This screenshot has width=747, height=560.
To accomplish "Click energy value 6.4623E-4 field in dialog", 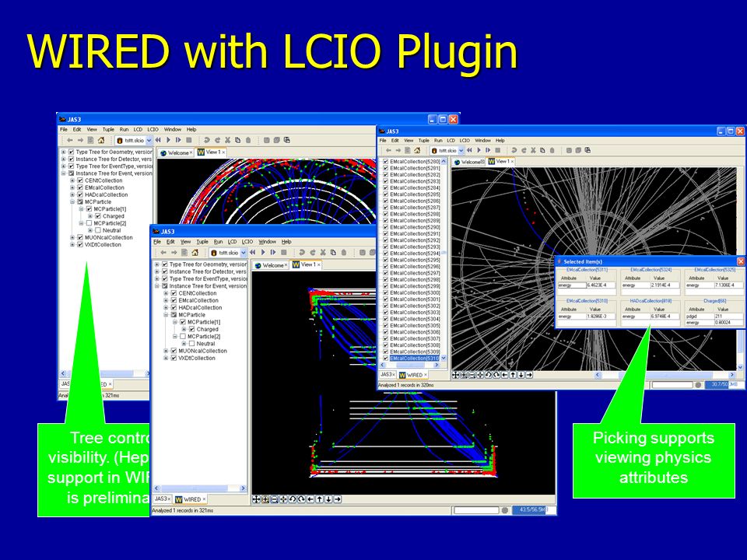I will coord(601,285).
